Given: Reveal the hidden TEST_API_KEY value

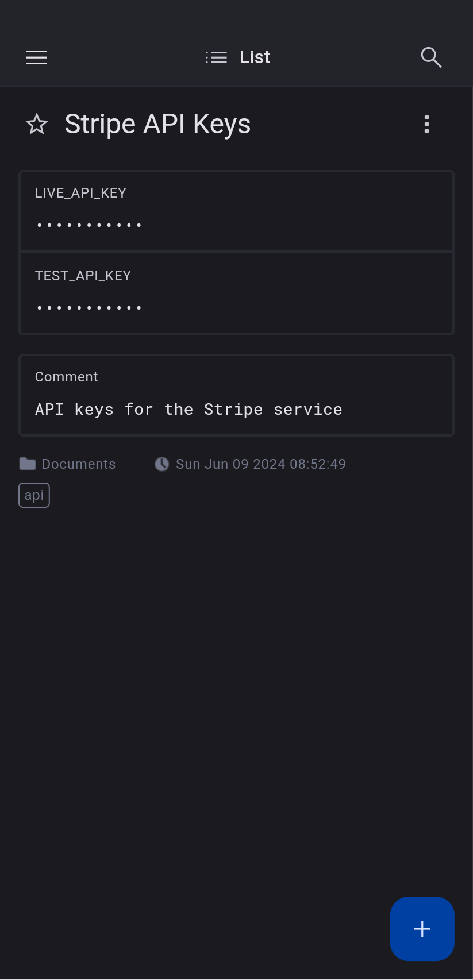Looking at the screenshot, I should [x=89, y=308].
